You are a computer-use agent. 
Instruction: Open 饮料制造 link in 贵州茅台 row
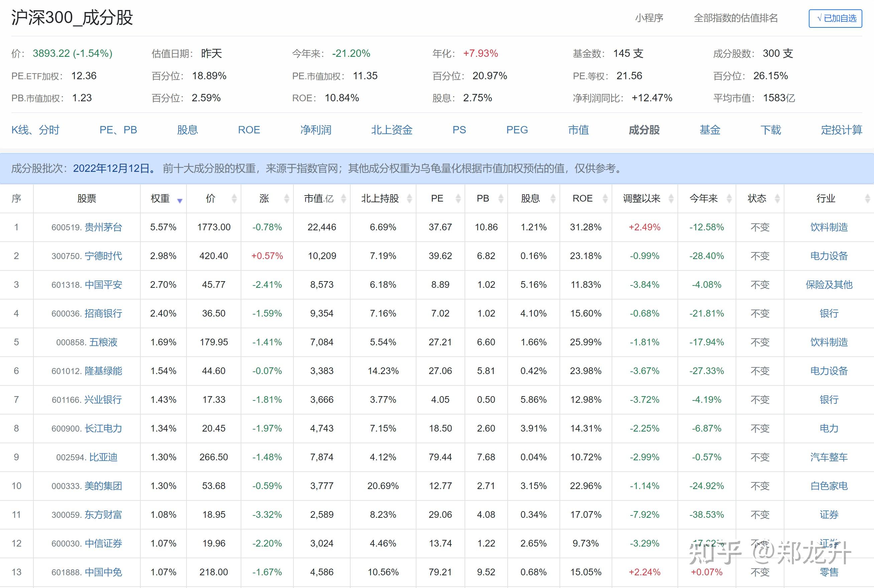click(x=829, y=227)
